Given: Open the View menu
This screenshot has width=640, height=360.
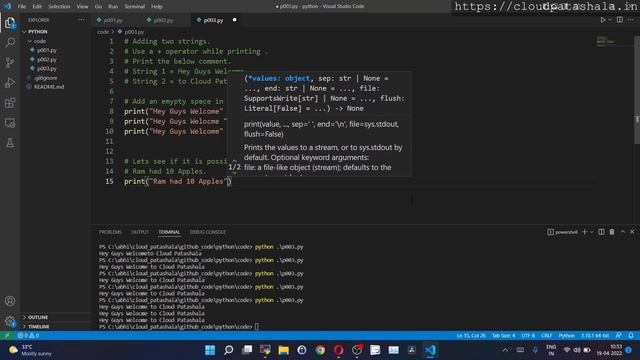Looking at the screenshot, I should (x=82, y=7).
